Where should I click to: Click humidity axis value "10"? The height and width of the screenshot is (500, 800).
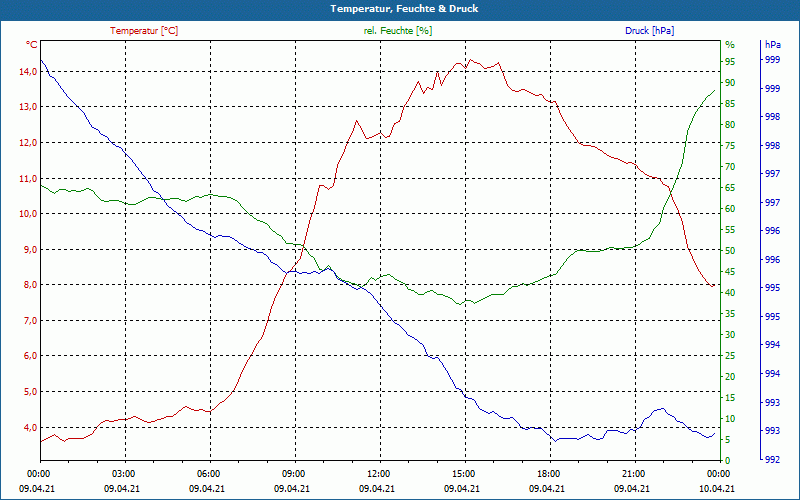730,419
